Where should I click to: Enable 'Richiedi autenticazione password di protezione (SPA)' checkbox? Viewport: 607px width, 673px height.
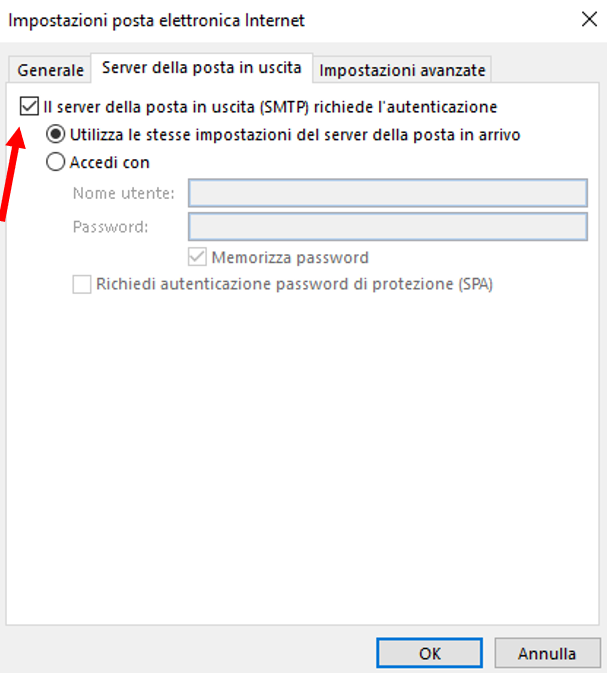[83, 284]
